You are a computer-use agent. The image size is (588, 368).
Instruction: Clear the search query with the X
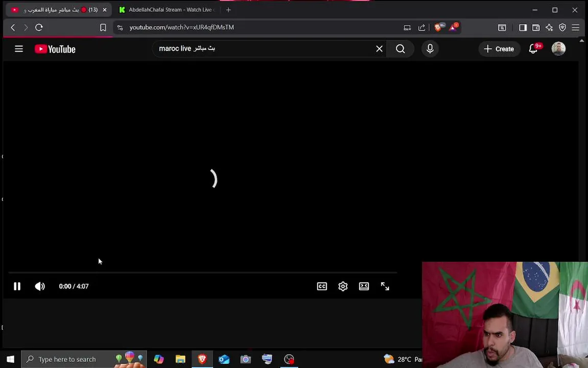379,49
